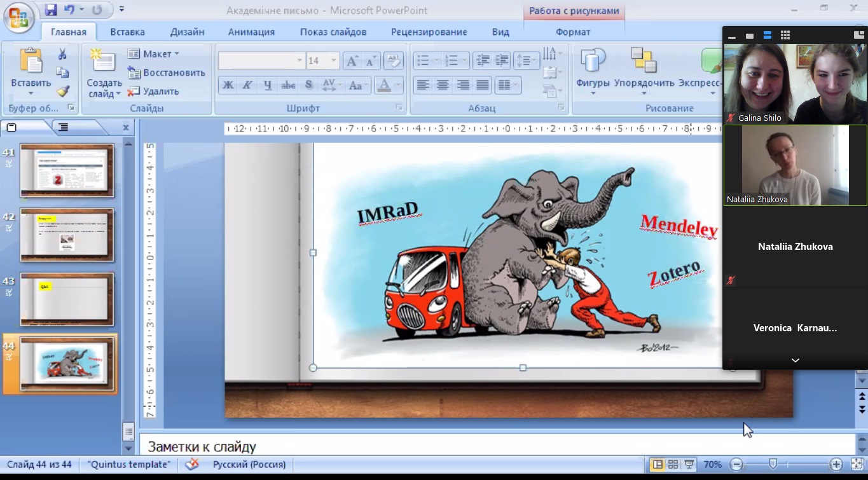This screenshot has height=480, width=868.
Task: Switch to Slide Sorter view icon
Action: coord(673,464)
